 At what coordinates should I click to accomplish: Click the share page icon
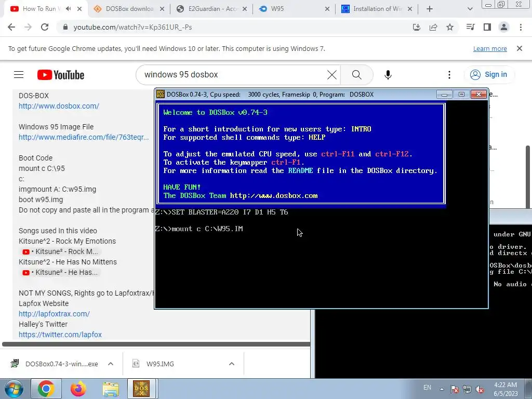click(433, 27)
